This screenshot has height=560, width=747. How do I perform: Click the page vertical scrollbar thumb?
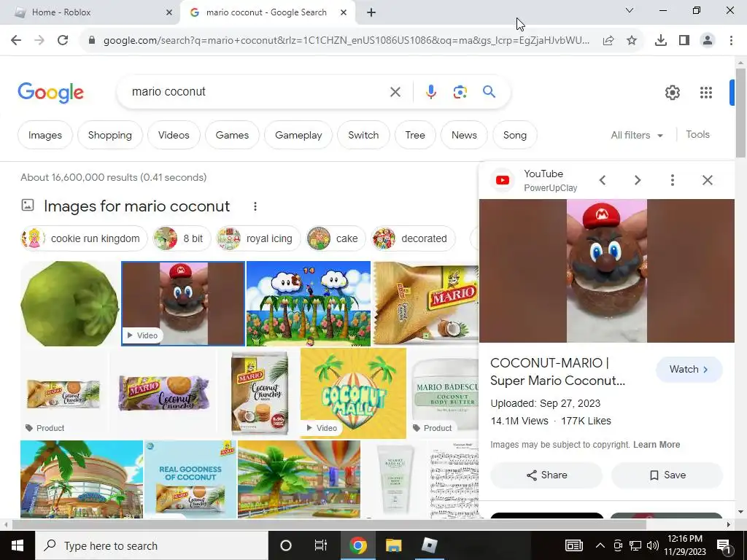[x=740, y=113]
